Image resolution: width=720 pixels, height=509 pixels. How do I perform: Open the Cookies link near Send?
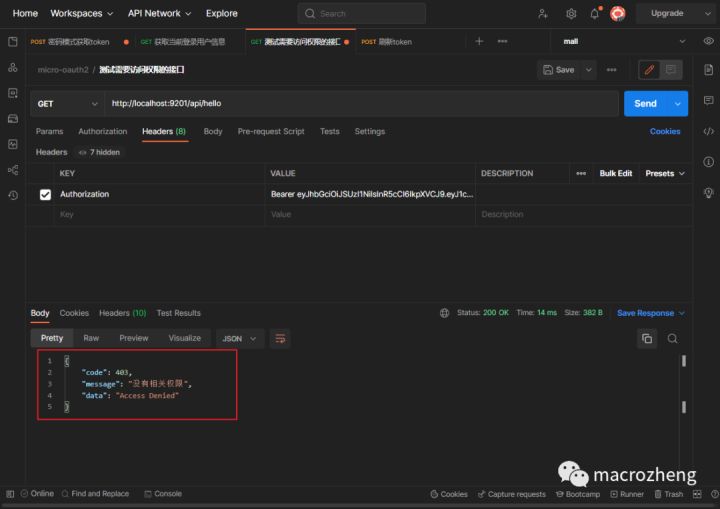pos(665,131)
